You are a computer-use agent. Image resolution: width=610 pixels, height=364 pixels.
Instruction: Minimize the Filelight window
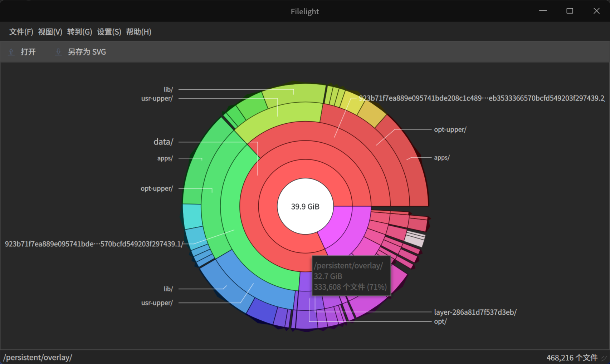(x=543, y=11)
